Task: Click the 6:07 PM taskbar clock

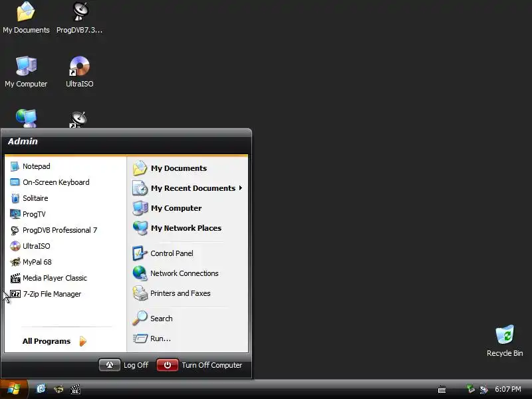Action: click(508, 389)
